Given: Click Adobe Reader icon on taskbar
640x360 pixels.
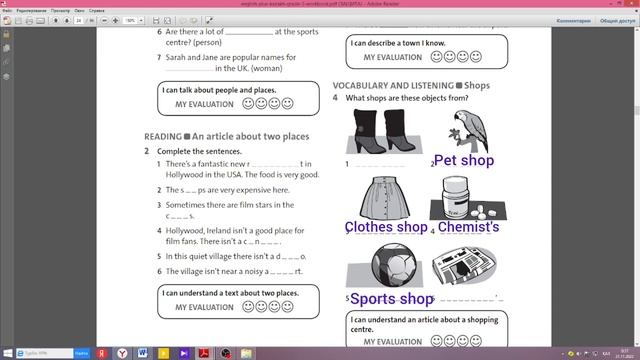Looking at the screenshot, I should [x=204, y=353].
